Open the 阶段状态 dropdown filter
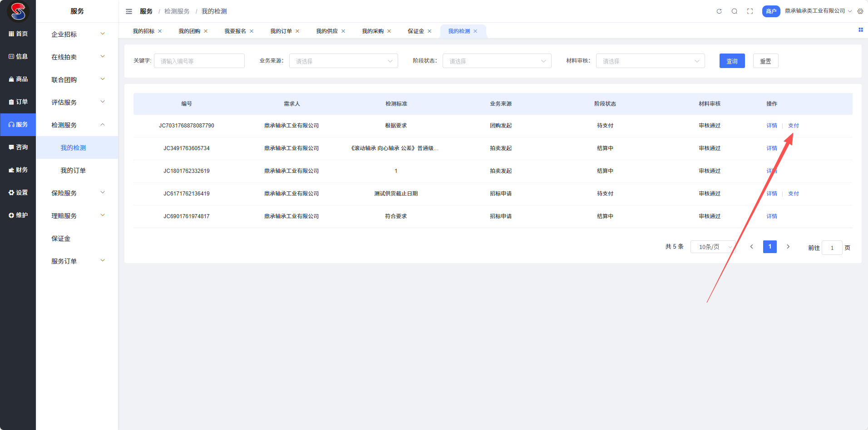 click(497, 61)
